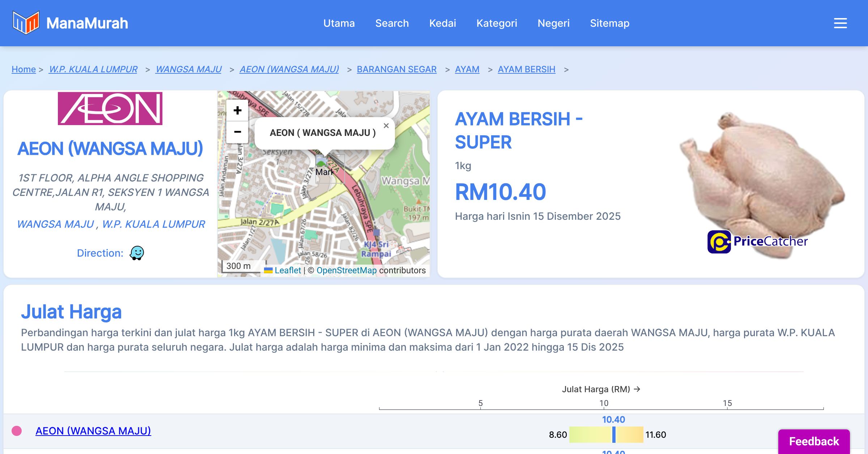Follow the W.P. KUALA LUMPUR breadcrumb
Screen dimensions: 868x454
coord(93,69)
